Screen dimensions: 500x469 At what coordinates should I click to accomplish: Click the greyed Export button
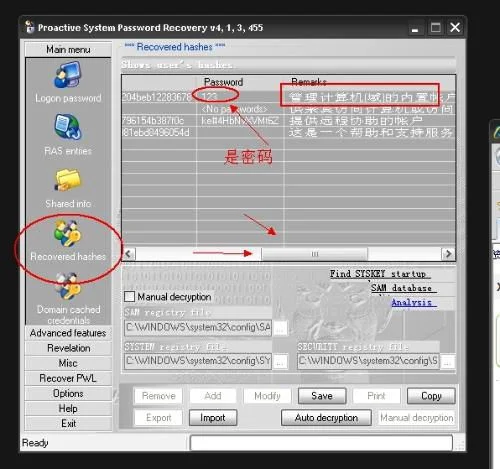[x=158, y=418]
